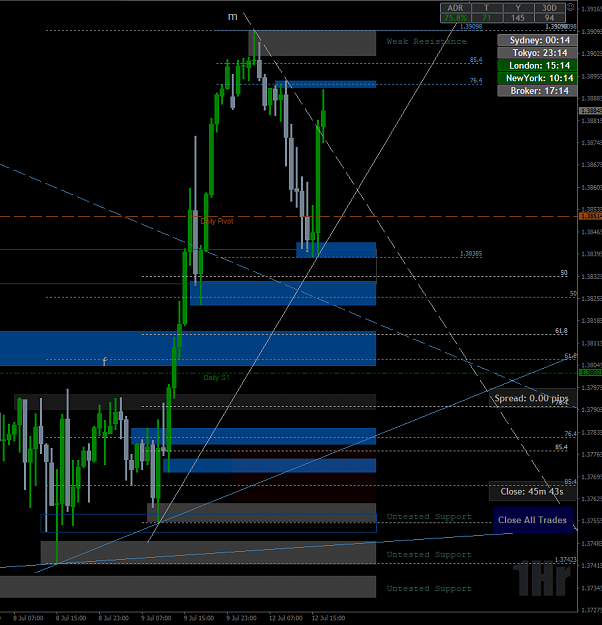
Task: Click the green Daily S1 label
Action: 216,377
